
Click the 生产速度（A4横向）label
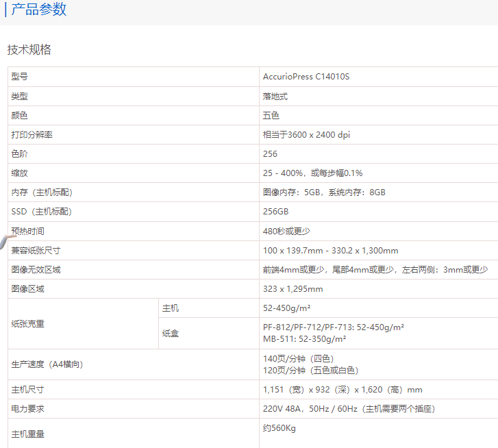point(47,364)
